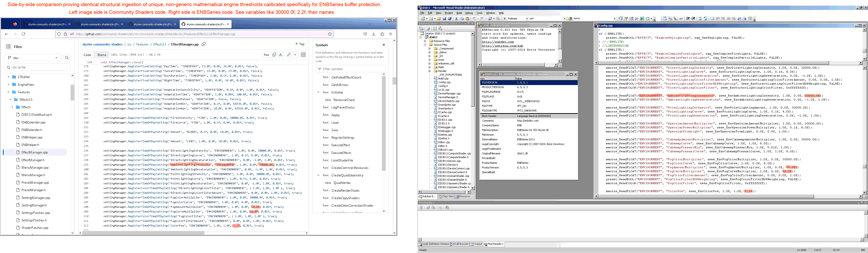Open Firefox downloads panel

coord(374,34)
